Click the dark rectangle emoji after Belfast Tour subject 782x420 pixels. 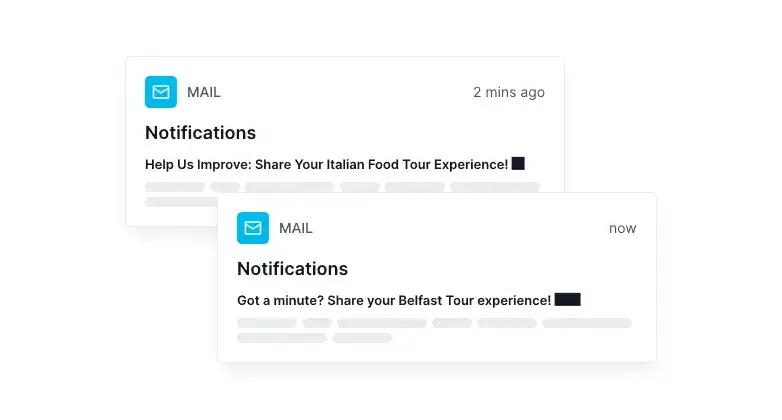[568, 299]
